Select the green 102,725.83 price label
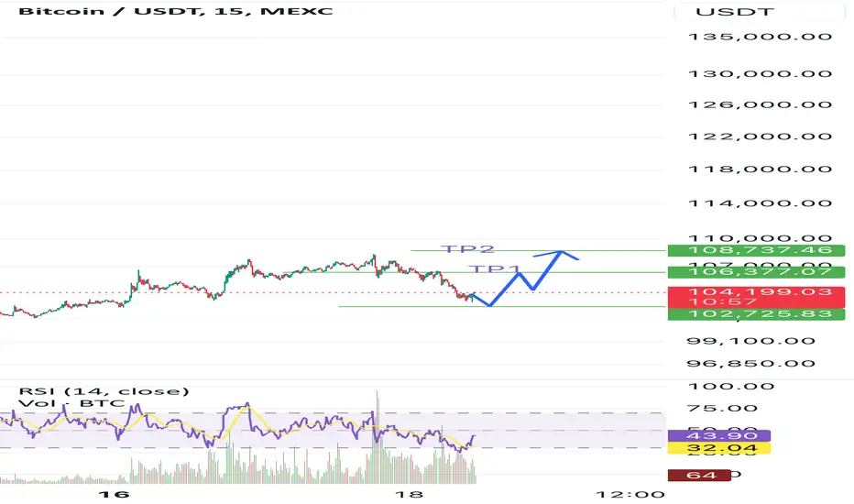Viewport: 854px width, 504px height. tap(756, 313)
